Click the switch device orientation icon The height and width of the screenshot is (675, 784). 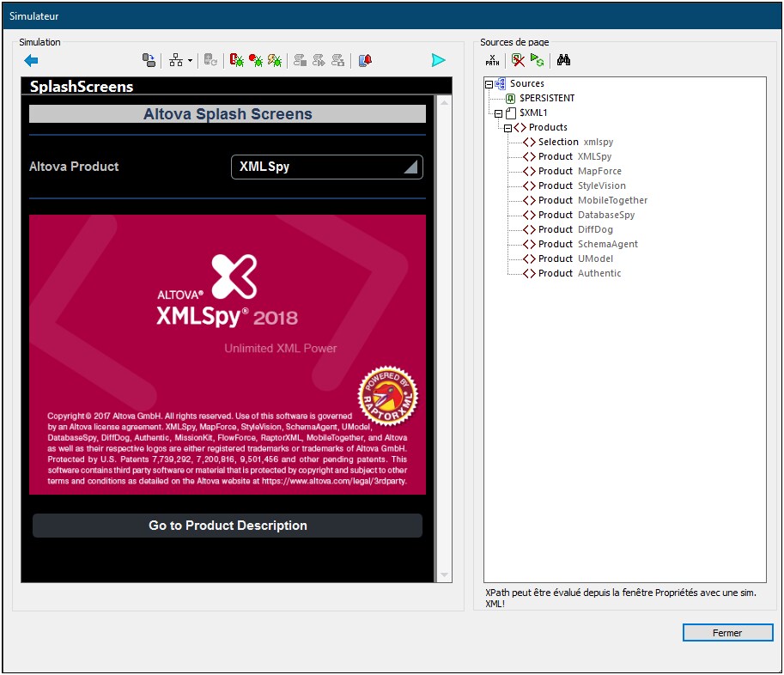[x=149, y=60]
